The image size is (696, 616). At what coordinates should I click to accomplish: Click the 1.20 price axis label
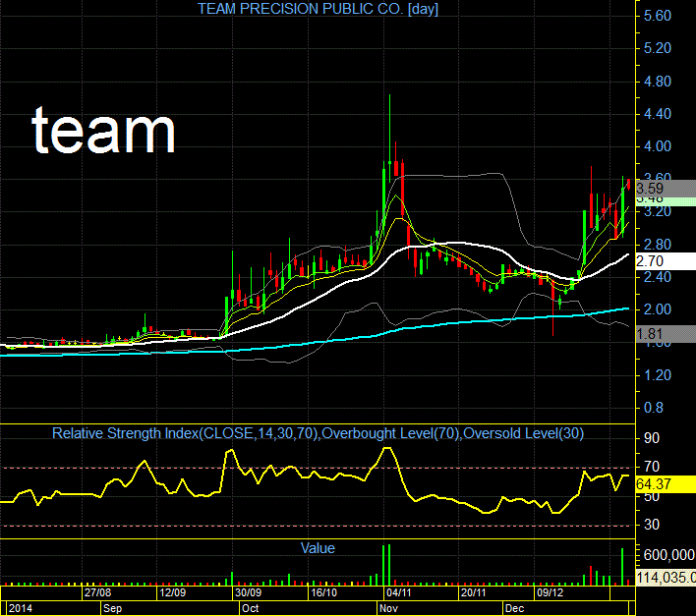(x=658, y=375)
